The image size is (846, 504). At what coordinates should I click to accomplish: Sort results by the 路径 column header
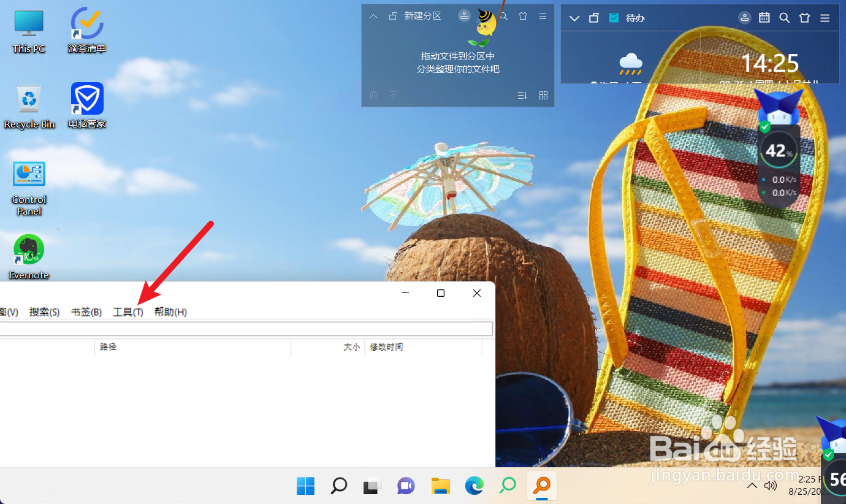point(193,347)
